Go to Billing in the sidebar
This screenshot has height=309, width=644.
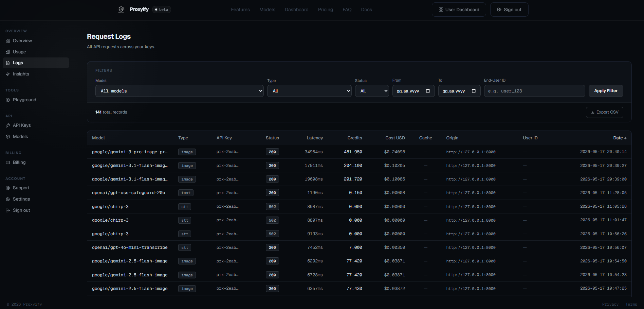36,162
